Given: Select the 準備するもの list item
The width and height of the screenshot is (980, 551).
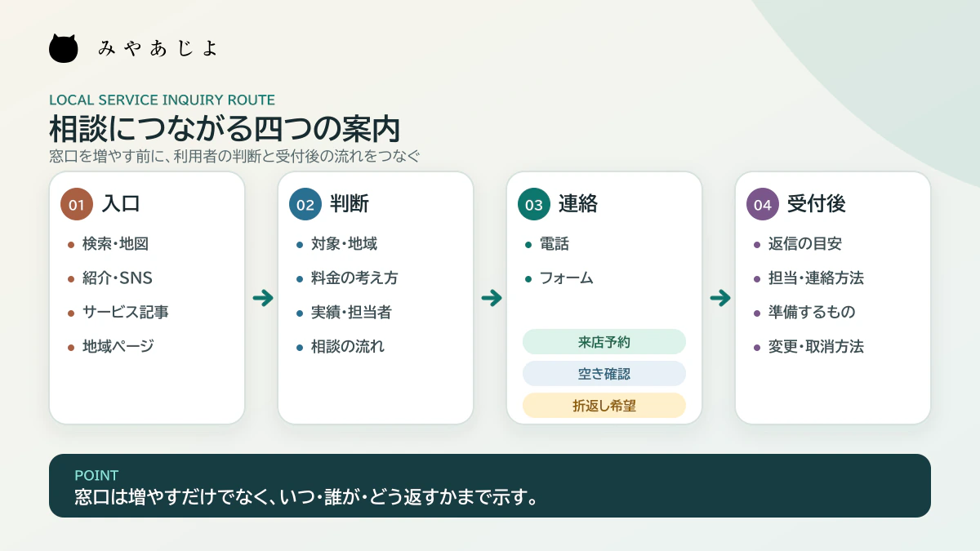Looking at the screenshot, I should pos(804,312).
